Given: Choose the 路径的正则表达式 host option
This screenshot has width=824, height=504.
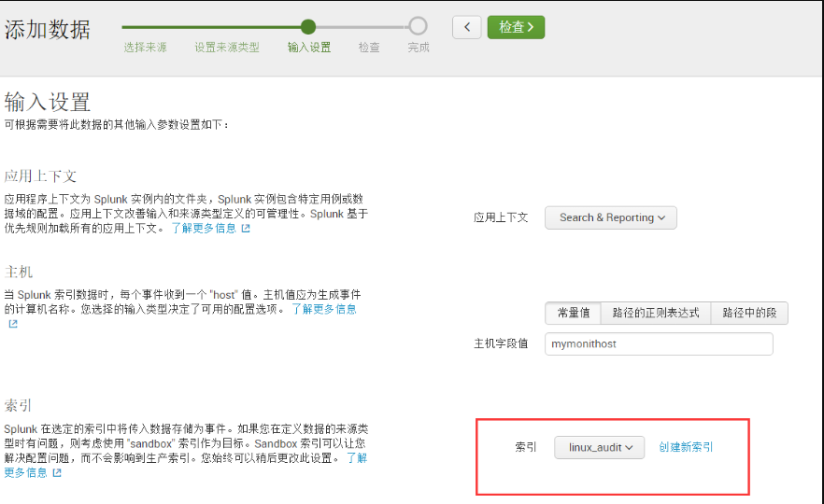Looking at the screenshot, I should (x=655, y=313).
